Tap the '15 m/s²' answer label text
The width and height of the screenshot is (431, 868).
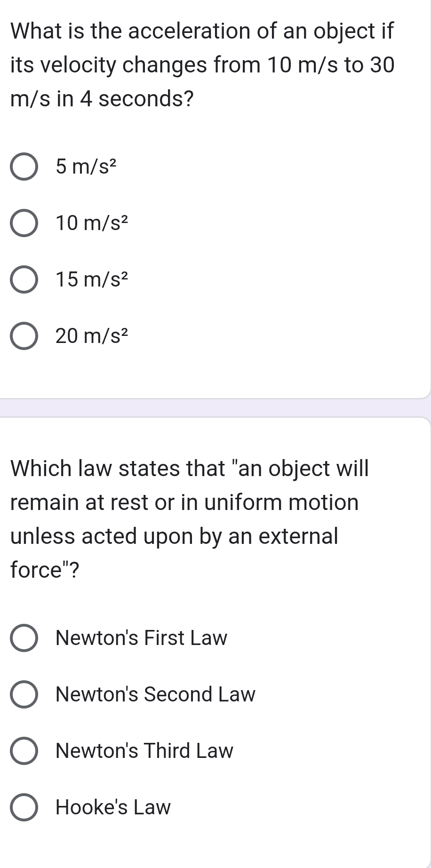92,279
